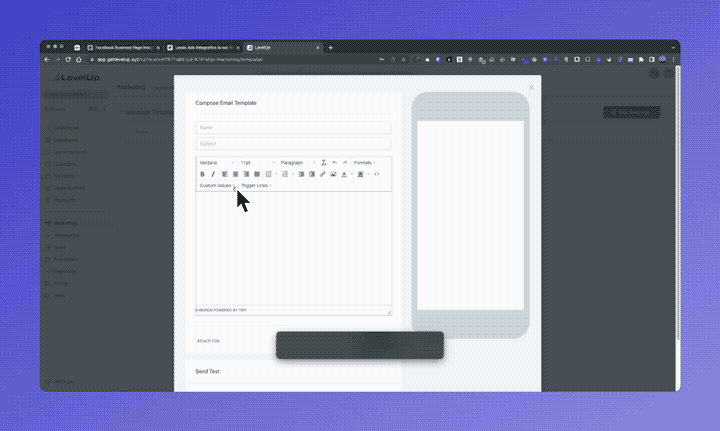Insert a link in the email body

pos(323,174)
